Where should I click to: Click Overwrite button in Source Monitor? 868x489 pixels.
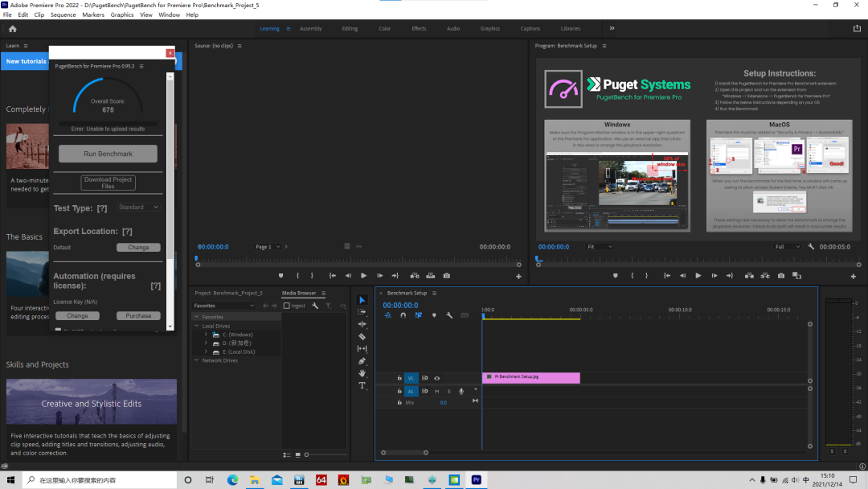click(431, 276)
